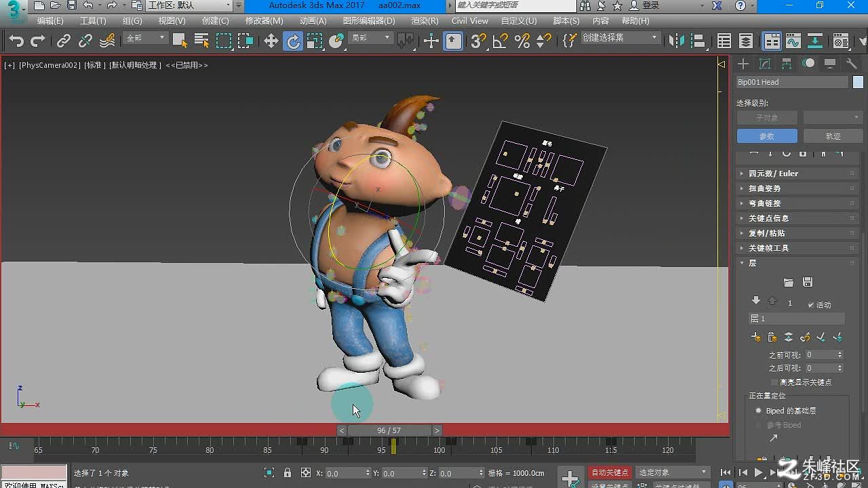This screenshot has height=488, width=868.
Task: Open the 修改器(M) menu
Action: point(264,21)
